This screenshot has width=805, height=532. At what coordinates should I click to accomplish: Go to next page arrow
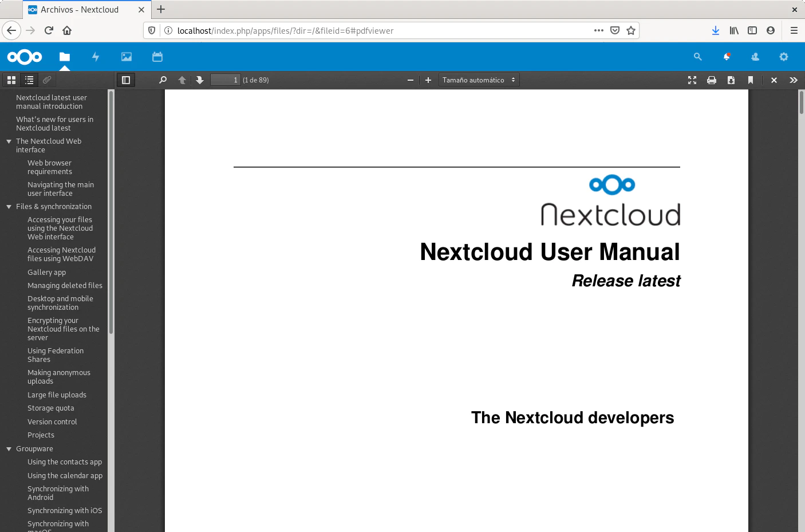pos(200,80)
